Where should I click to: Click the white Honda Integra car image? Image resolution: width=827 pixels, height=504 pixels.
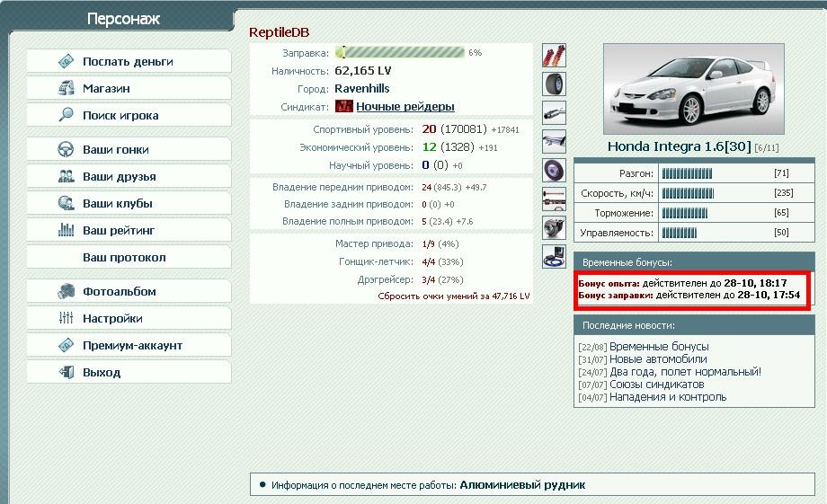click(x=694, y=89)
